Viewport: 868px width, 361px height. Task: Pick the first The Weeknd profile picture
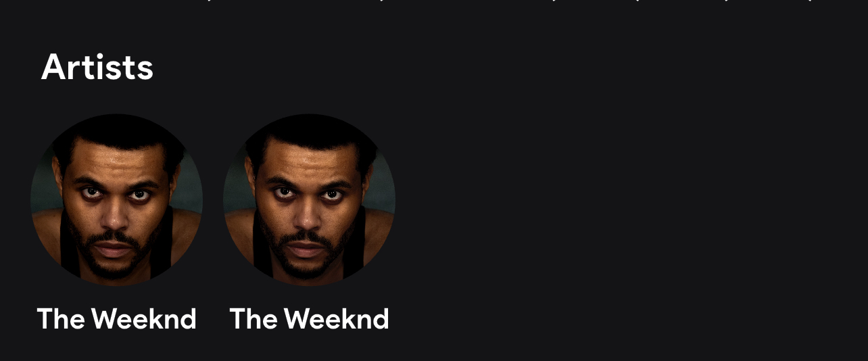(x=116, y=200)
